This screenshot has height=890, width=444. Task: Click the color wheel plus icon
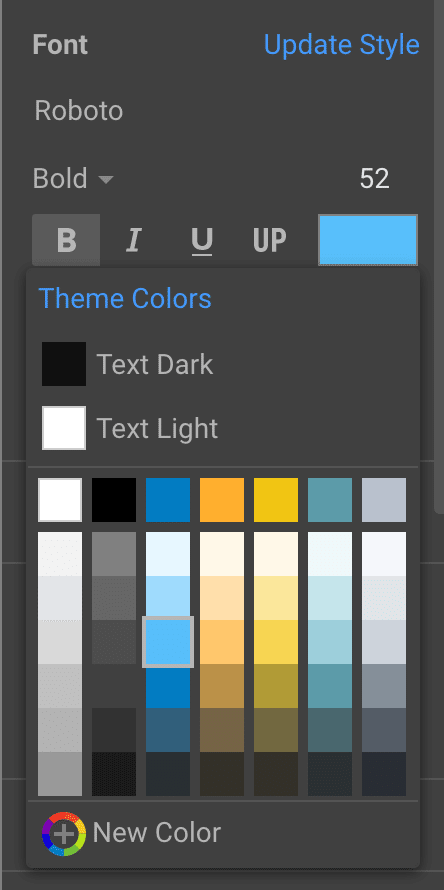[64, 834]
